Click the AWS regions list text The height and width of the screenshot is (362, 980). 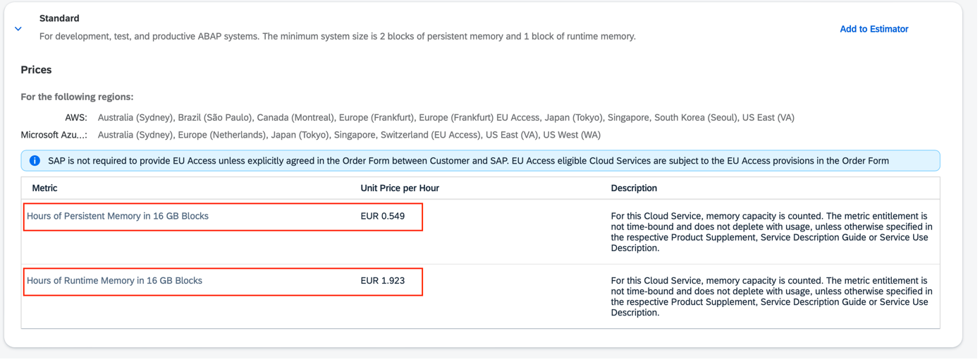446,118
